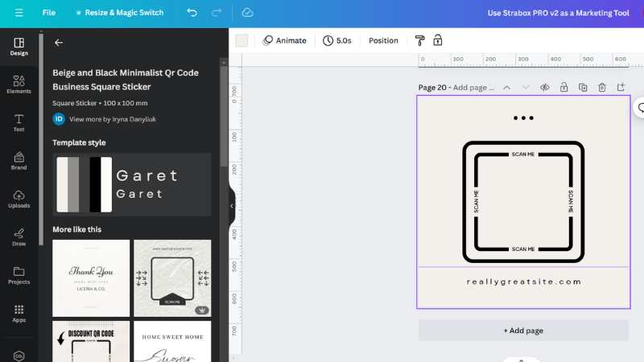
Task: Toggle the lock on Page 20
Action: (563, 87)
